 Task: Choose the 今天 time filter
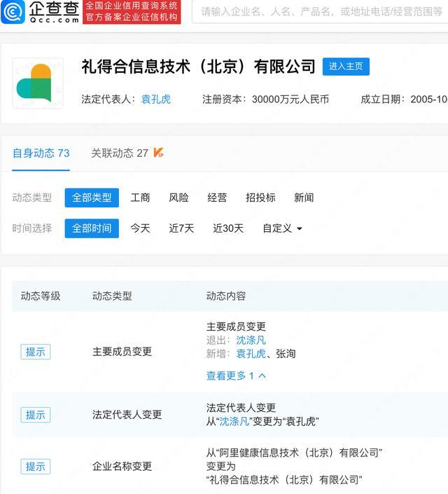pos(141,228)
